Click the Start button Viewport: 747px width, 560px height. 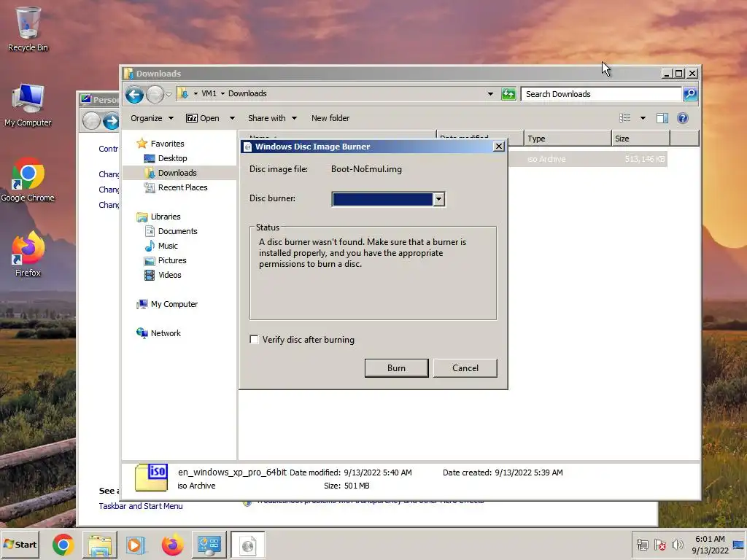(x=20, y=545)
